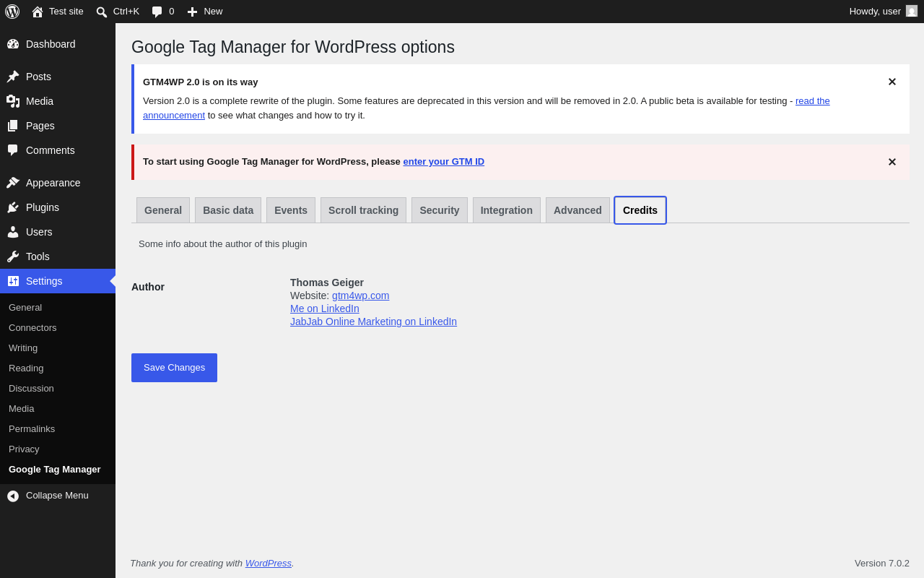
Task: Open the Users menu label
Action: point(39,232)
